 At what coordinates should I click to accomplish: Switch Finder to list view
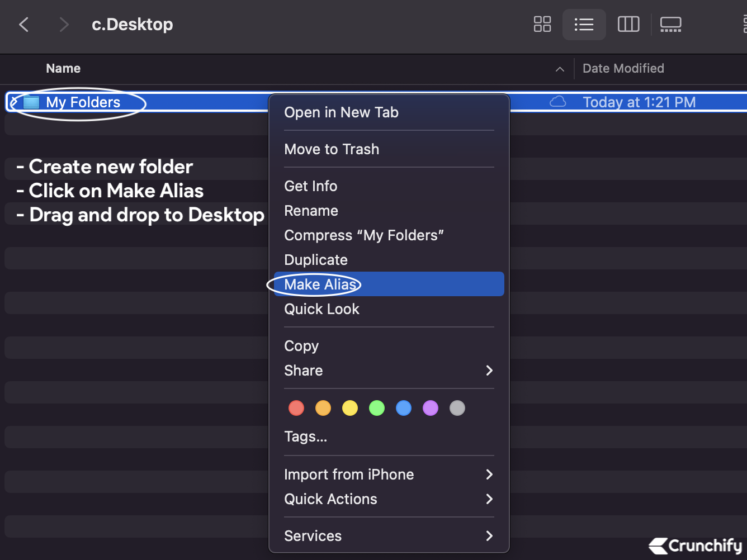tap(584, 25)
